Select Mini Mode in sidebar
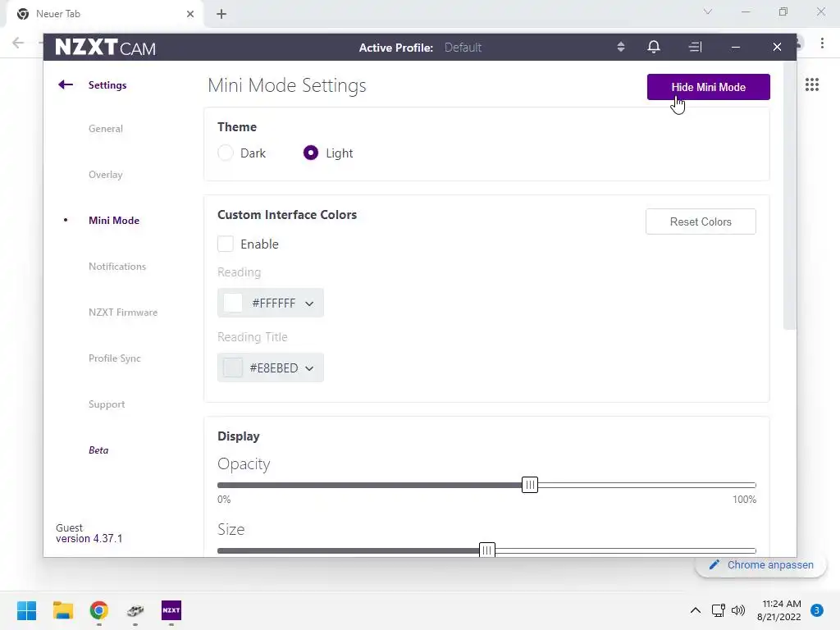Viewport: 840px width, 630px height. pos(114,220)
